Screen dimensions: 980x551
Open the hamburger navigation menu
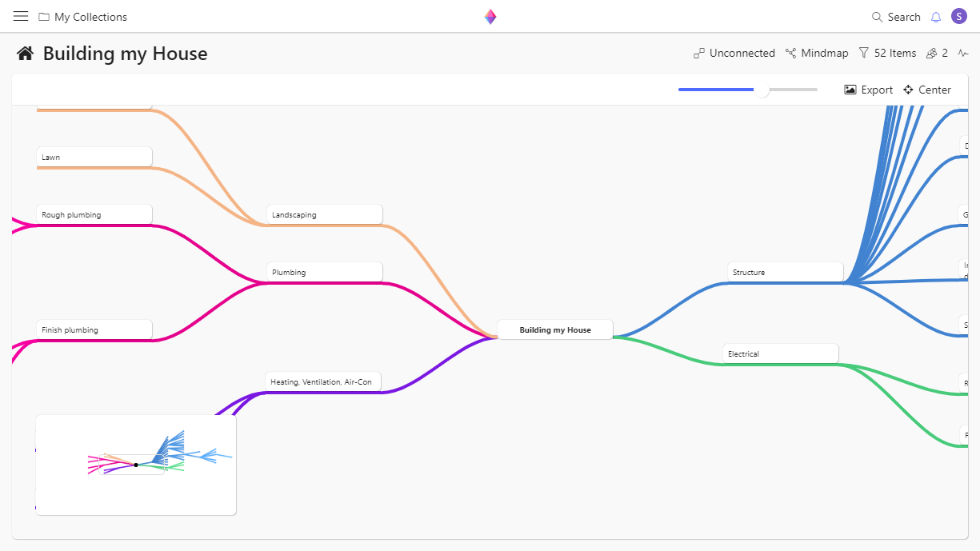(21, 17)
